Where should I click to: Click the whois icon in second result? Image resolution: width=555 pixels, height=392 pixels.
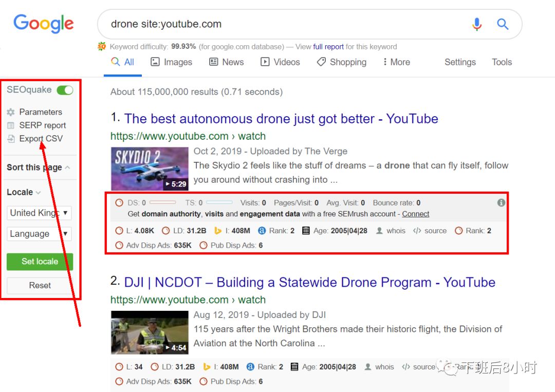[368, 367]
